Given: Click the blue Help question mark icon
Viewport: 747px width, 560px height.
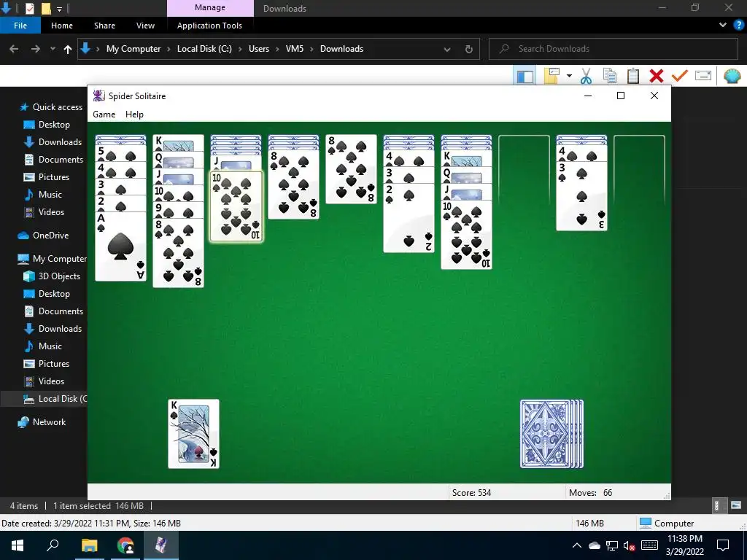Looking at the screenshot, I should 738,26.
